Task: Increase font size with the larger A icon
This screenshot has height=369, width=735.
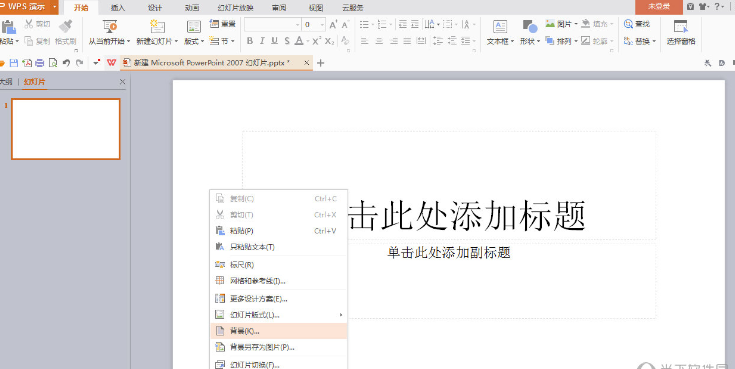Action: 333,24
